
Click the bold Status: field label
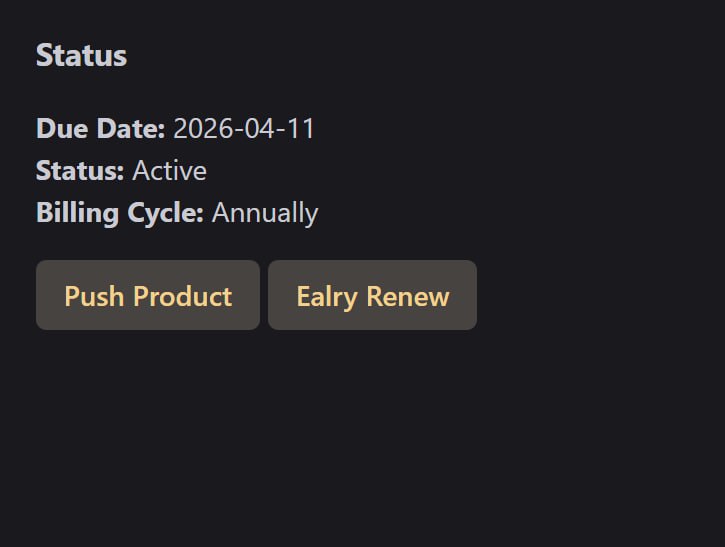(x=80, y=171)
